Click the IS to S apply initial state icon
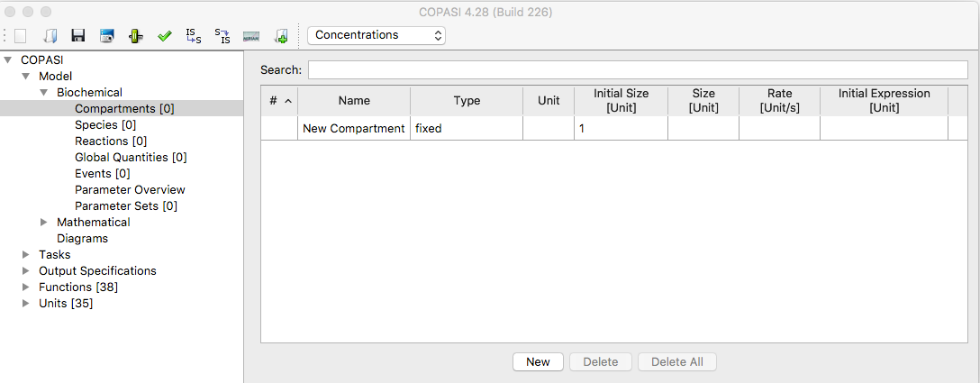Viewport: 980px width, 383px height. [194, 36]
